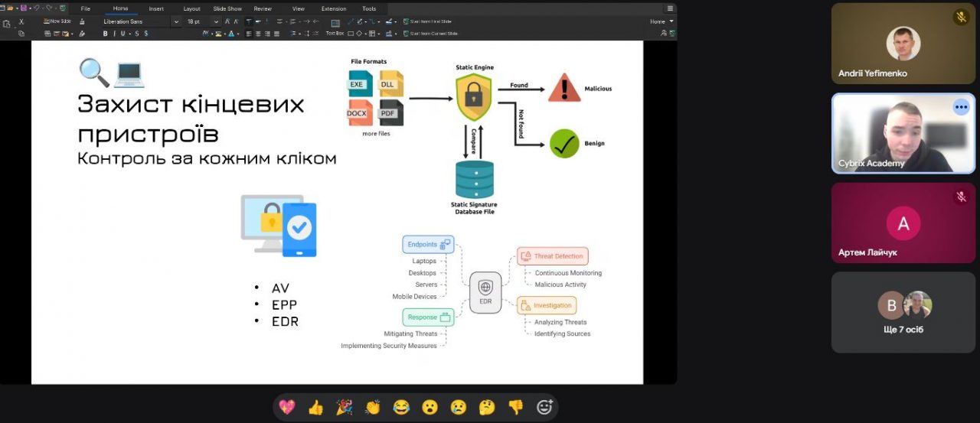Send the thumbs up reaction
The height and width of the screenshot is (423, 980).
pyautogui.click(x=315, y=407)
